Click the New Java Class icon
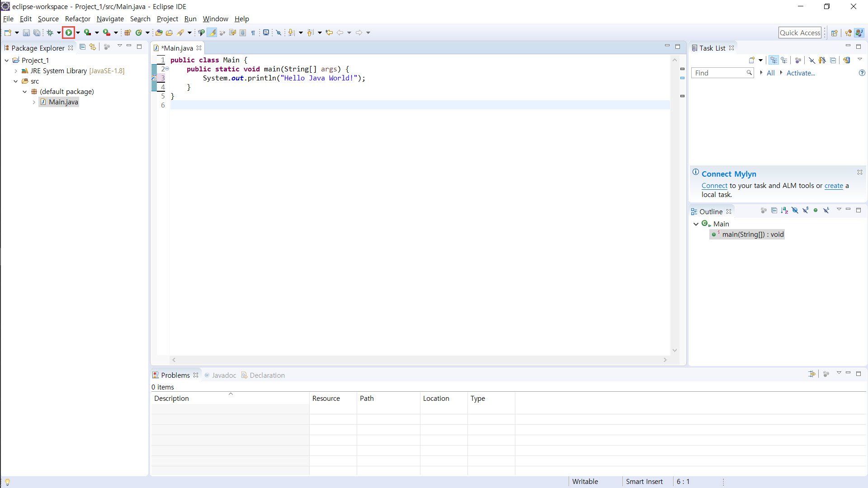Screen dimensions: 868x488 click(x=139, y=33)
